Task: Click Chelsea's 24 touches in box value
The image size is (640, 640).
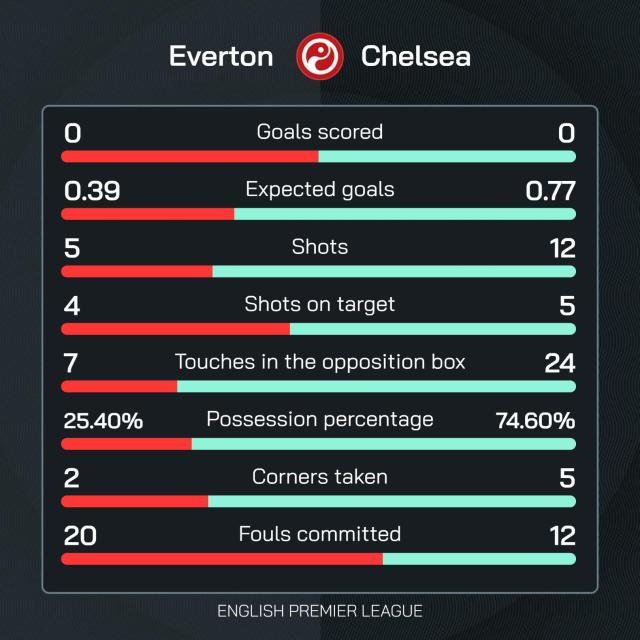Action: (559, 363)
